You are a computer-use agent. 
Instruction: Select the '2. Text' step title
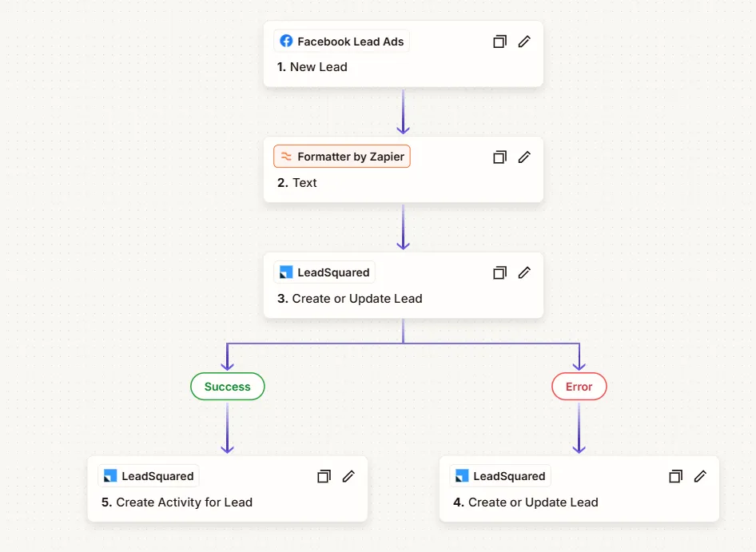point(297,183)
